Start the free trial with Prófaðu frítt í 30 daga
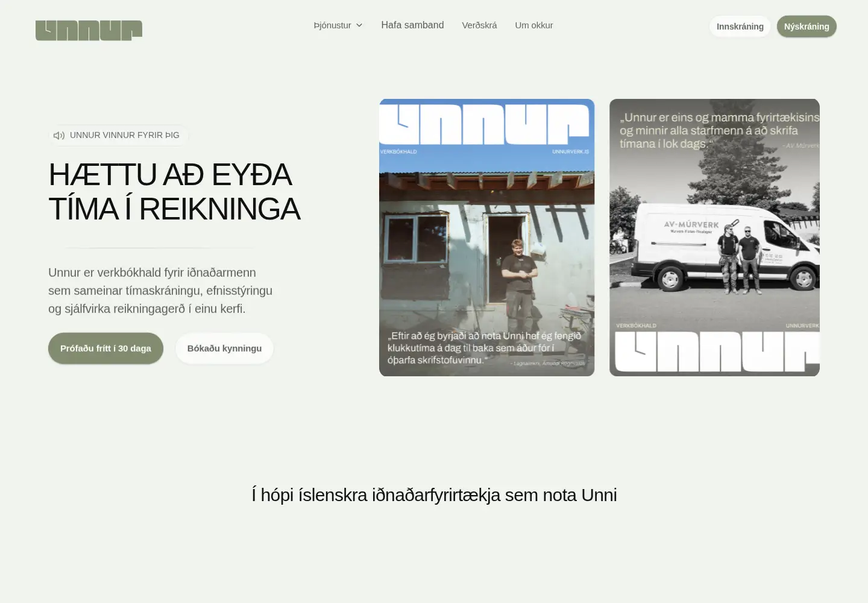868x603 pixels. [105, 349]
